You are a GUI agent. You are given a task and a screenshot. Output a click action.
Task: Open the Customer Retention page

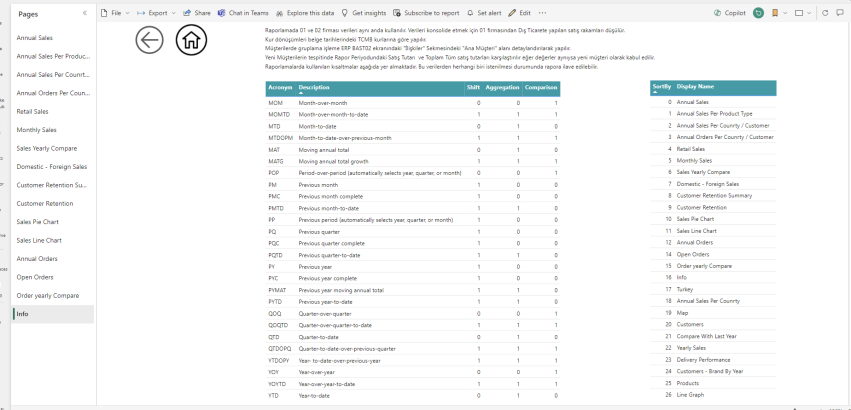point(45,203)
